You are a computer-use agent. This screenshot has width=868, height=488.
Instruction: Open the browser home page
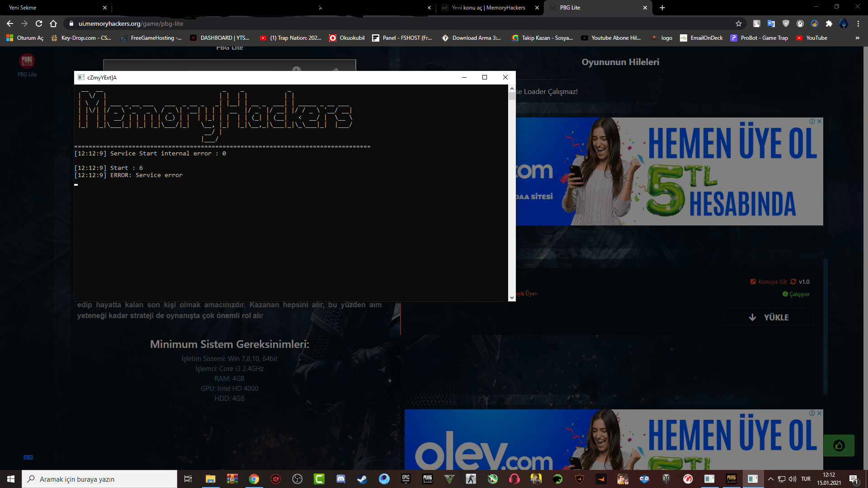pos(53,23)
